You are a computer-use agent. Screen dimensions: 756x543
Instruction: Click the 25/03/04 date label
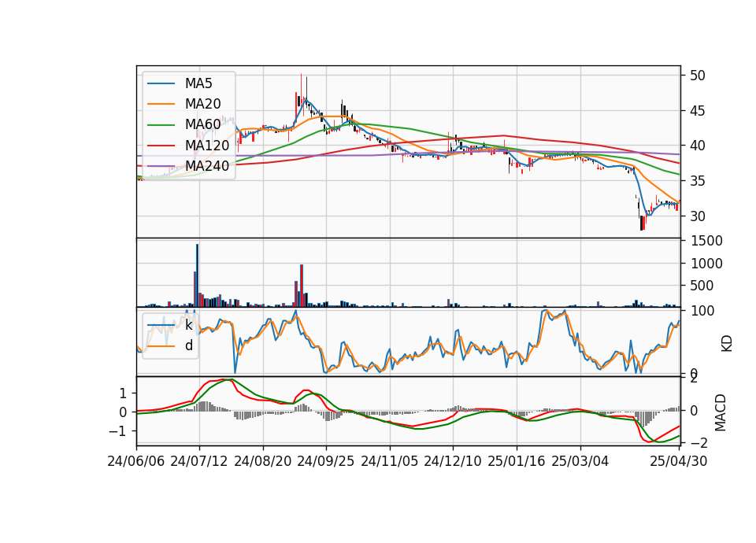580,461
